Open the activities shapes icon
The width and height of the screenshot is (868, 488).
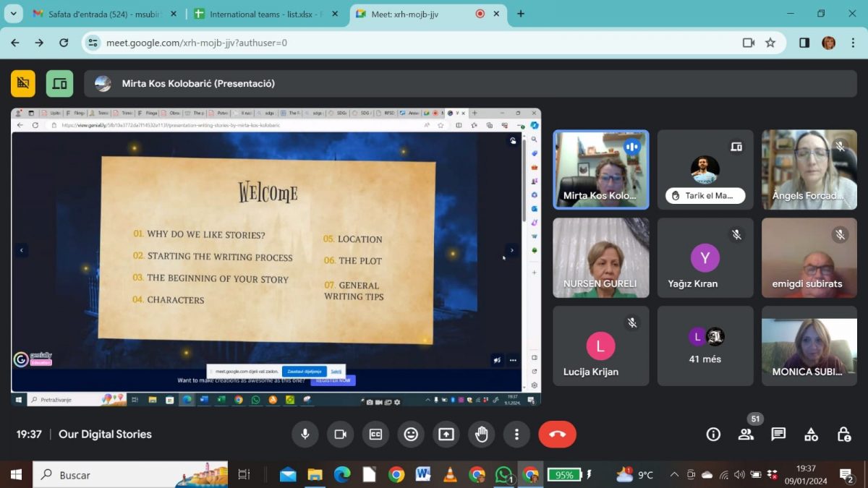[811, 434]
